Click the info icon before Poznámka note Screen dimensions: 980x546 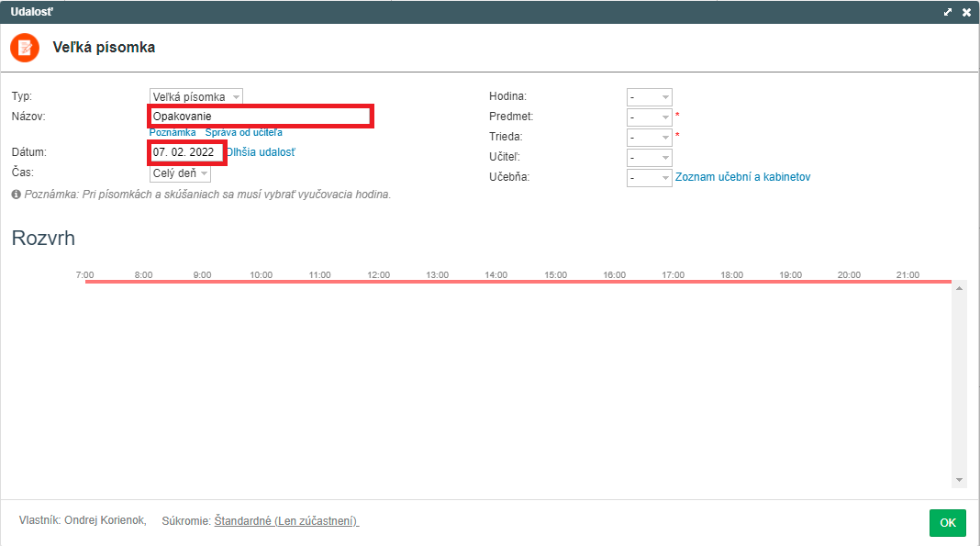click(17, 195)
